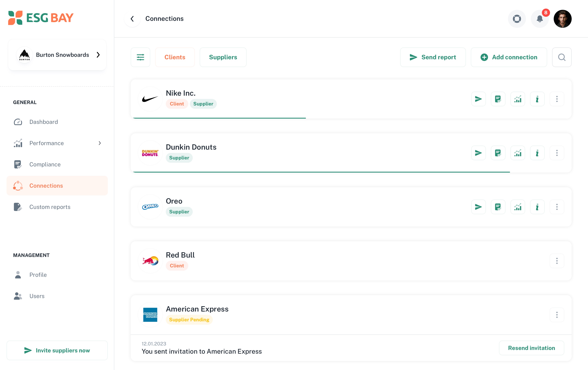
Task: View Oreo performance chart icon
Action: 518,207
